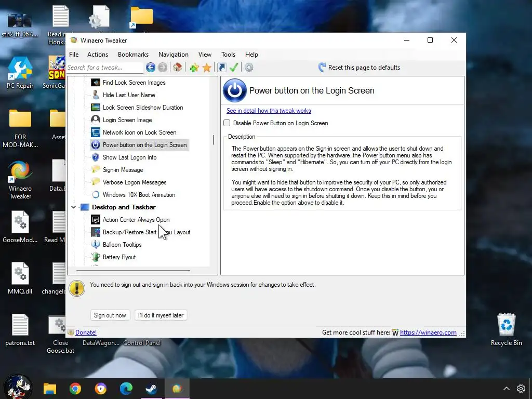Click Reset this page to defaults
This screenshot has width=532, height=399.
[364, 68]
